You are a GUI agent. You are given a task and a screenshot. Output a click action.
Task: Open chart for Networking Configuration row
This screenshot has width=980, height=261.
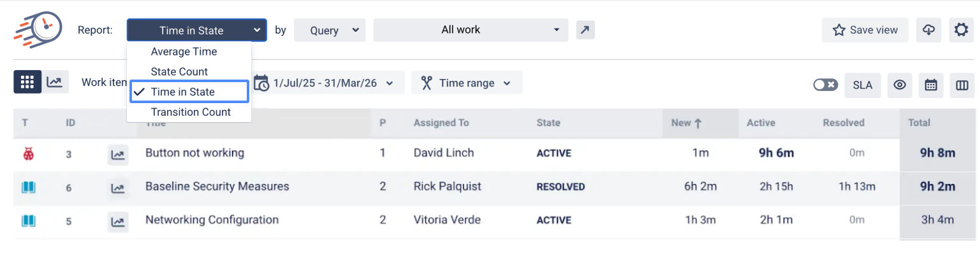(x=118, y=221)
